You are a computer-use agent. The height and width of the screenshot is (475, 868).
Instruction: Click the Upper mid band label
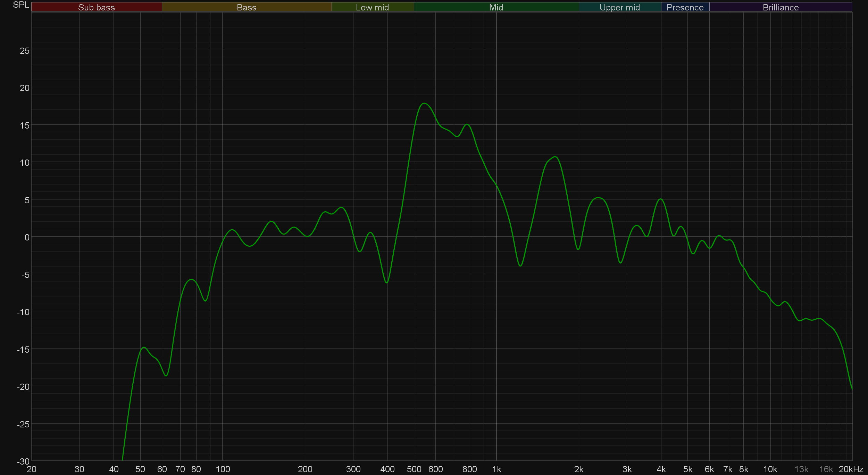coord(619,7)
